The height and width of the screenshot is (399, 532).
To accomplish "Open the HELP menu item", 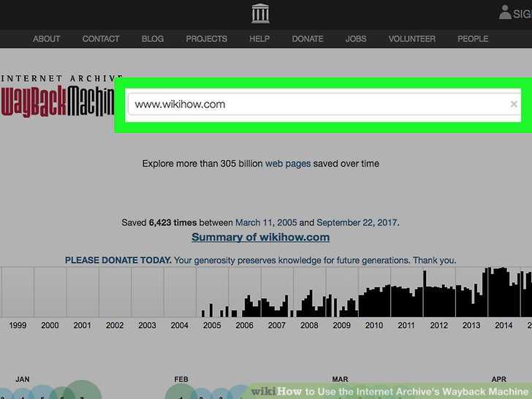I will click(x=259, y=39).
